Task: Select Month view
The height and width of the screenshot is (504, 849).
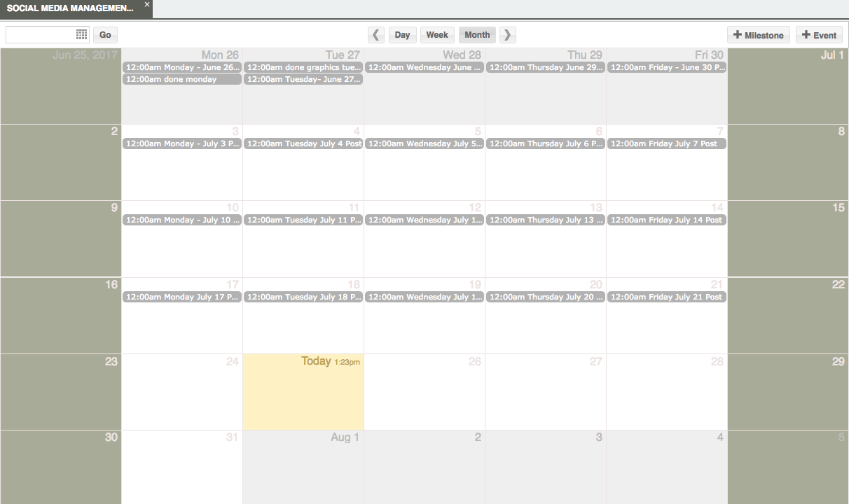Action: [477, 35]
